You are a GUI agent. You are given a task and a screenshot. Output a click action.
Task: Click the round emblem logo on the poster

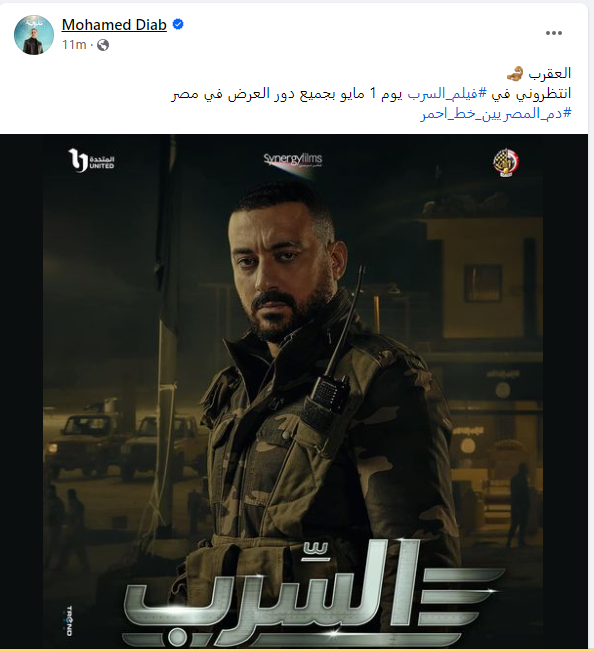click(506, 162)
